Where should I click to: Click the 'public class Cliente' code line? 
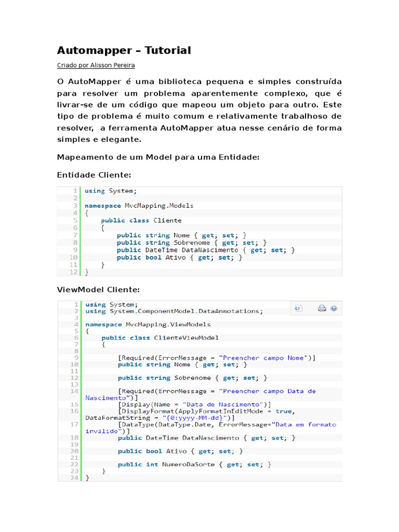(x=141, y=220)
